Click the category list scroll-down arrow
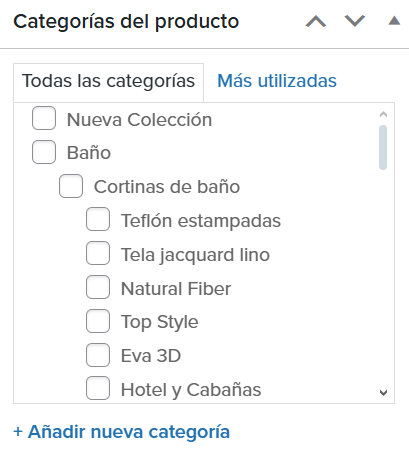 click(x=383, y=393)
